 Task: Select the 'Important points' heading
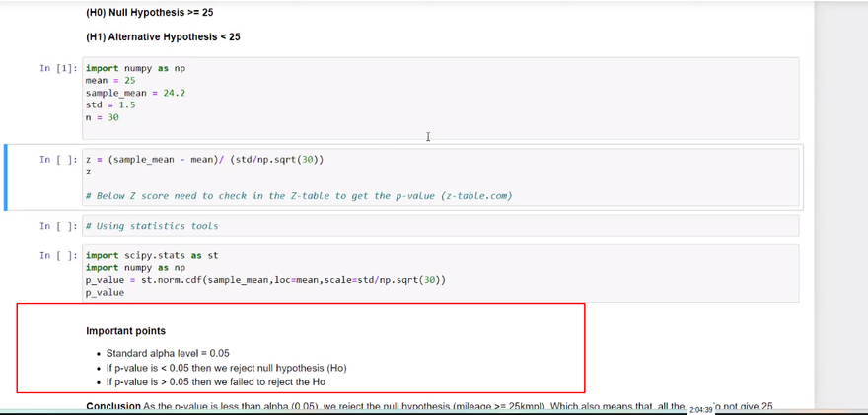125,331
